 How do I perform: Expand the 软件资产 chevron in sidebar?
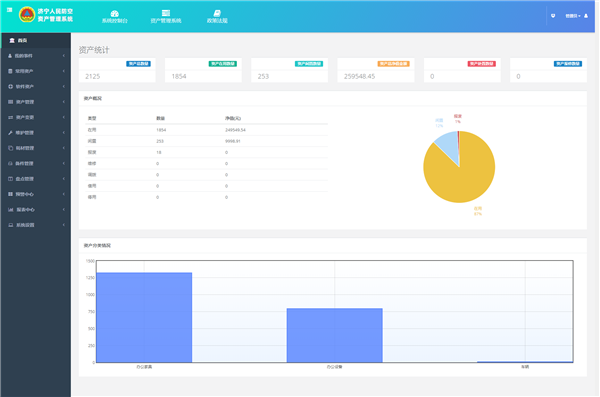point(64,87)
